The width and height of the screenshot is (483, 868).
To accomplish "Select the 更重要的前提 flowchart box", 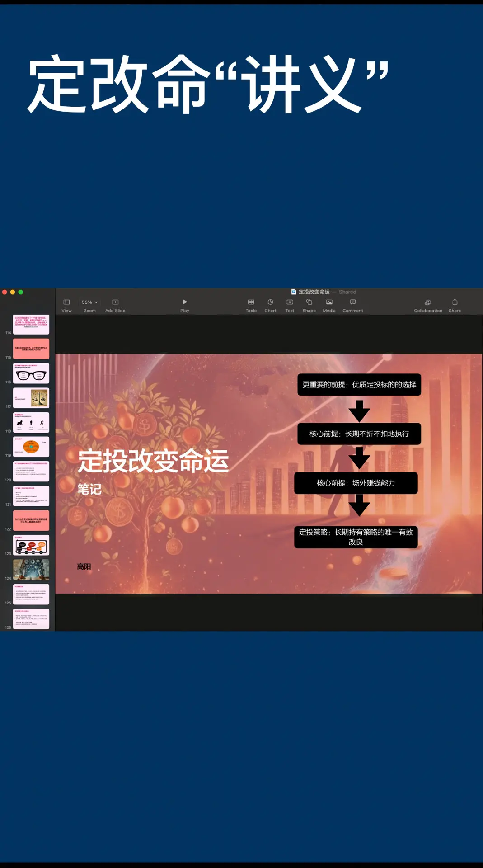I will pos(359,385).
